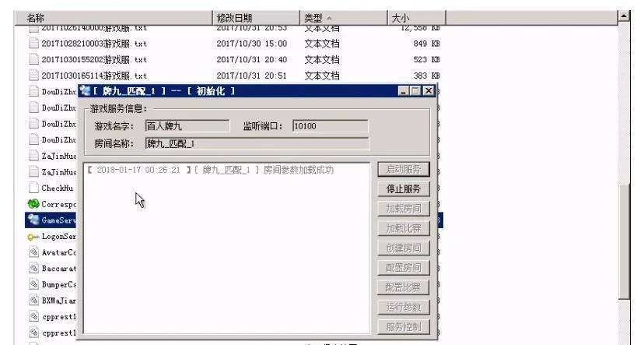
Task: Click the 启动服务 button
Action: 404,170
